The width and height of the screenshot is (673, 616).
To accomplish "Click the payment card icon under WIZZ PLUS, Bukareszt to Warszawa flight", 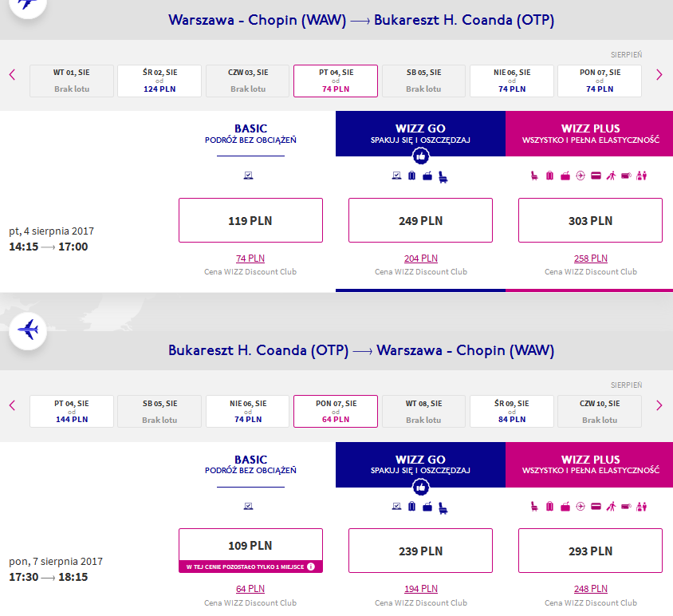I will point(596,507).
